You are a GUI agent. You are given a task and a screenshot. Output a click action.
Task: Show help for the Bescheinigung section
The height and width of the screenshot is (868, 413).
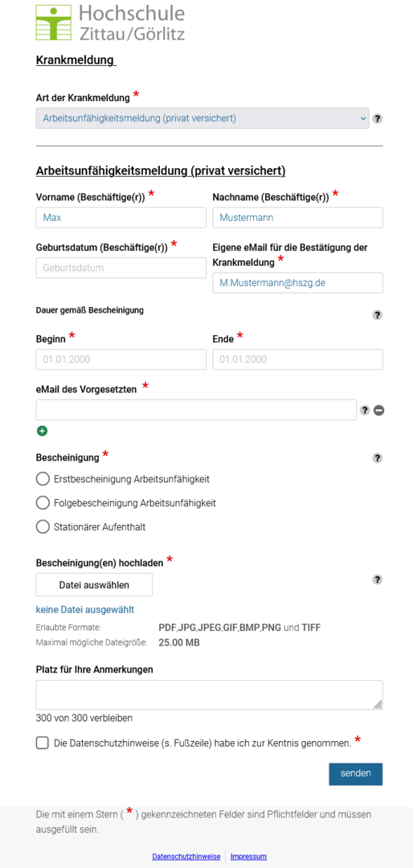point(377,458)
